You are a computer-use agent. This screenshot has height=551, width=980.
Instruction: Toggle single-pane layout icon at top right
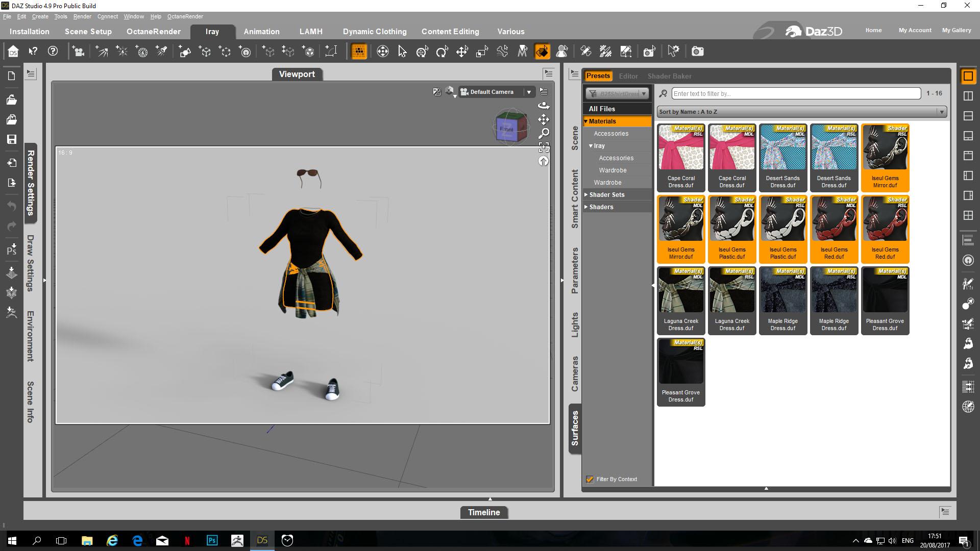(968, 77)
